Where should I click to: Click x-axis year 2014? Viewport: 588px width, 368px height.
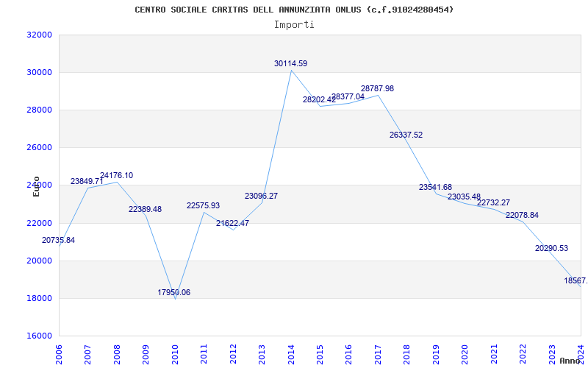tap(291, 354)
